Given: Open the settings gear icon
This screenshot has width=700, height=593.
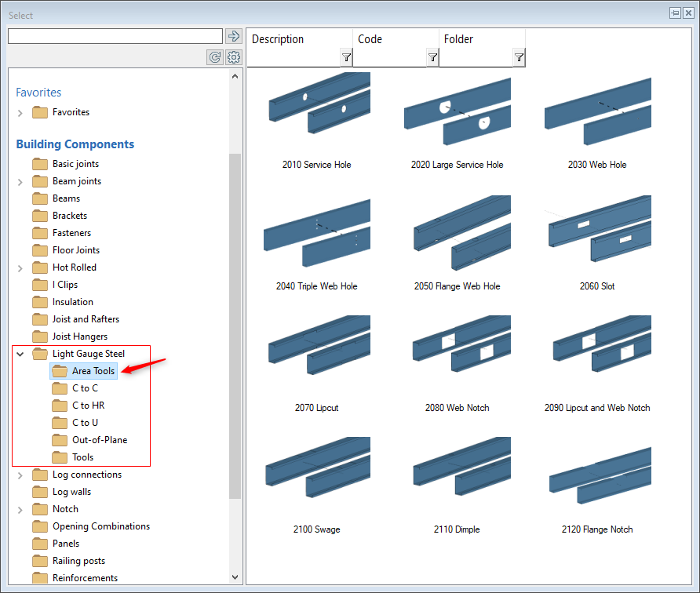Looking at the screenshot, I should pyautogui.click(x=234, y=57).
